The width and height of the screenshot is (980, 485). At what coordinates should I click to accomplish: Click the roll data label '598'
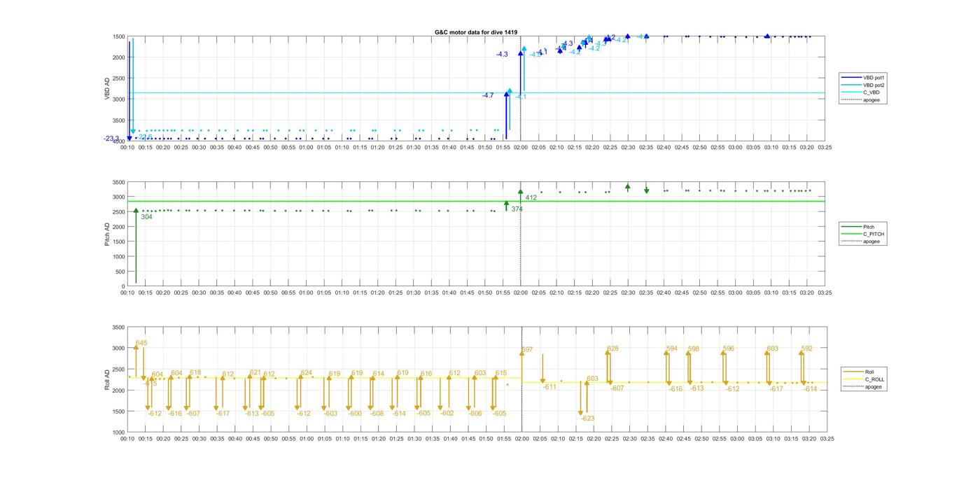[x=694, y=349]
